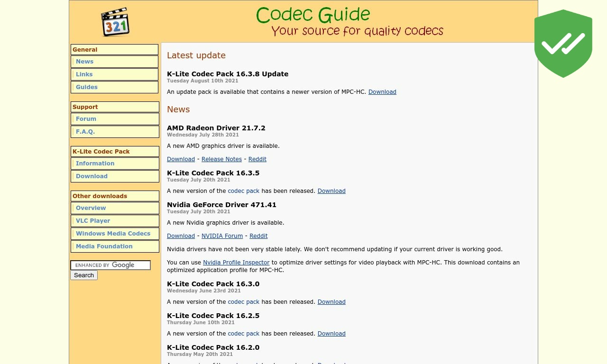
Task: Open the K-Lite Codec Pack Download sidebar item
Action: [115, 176]
